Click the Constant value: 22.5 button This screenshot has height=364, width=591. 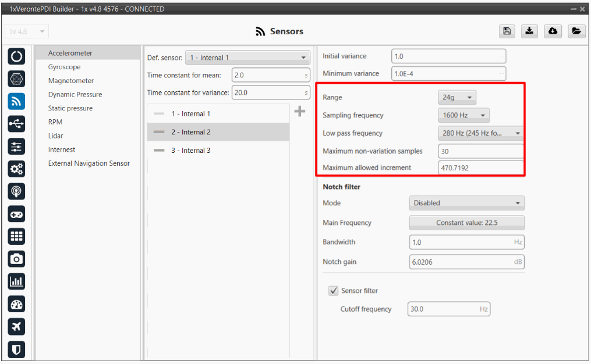coord(466,223)
